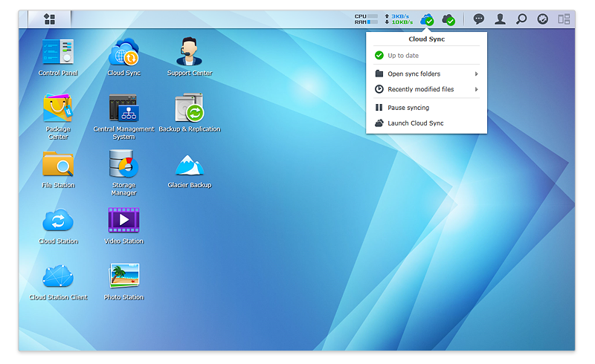
Task: Open the Control Panel desktop icon
Action: 58,53
